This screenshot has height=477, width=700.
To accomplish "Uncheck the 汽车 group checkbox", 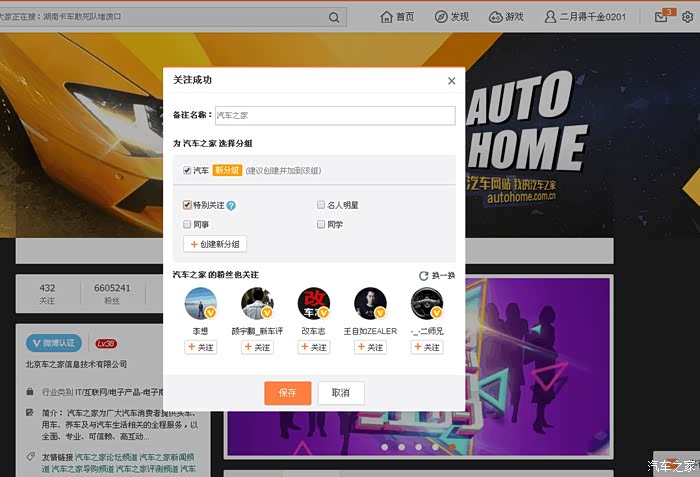I will (187, 171).
